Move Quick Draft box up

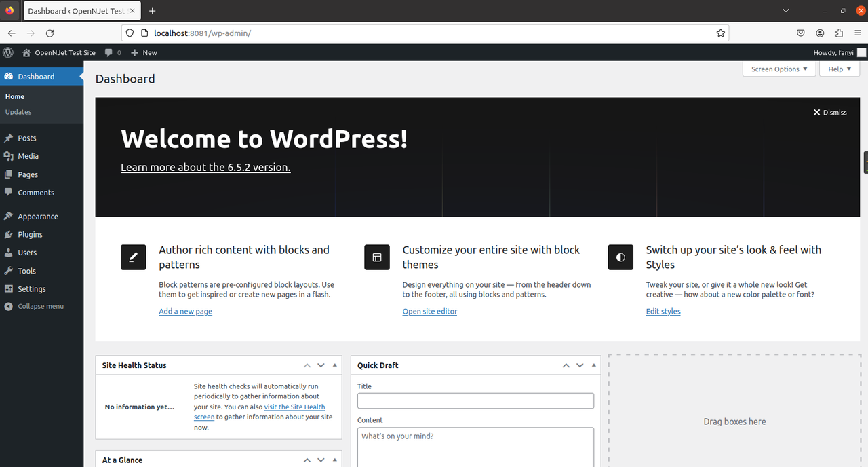(x=566, y=365)
